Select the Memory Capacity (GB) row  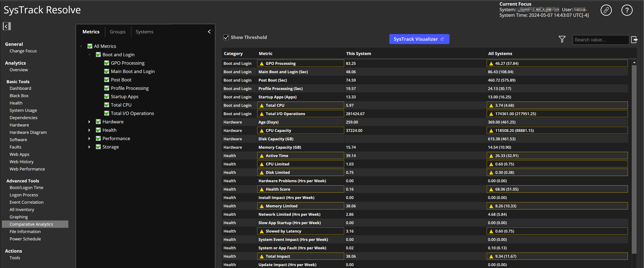(425, 147)
